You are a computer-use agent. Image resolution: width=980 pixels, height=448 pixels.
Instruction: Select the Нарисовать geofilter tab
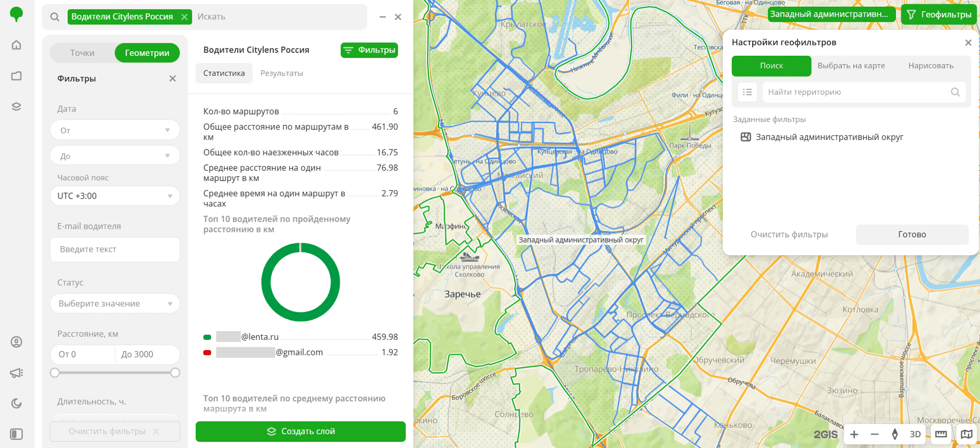[x=930, y=65]
